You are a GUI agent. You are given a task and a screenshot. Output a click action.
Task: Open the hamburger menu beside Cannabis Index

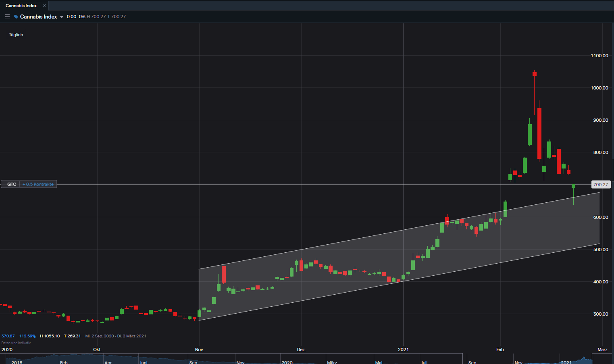click(7, 17)
